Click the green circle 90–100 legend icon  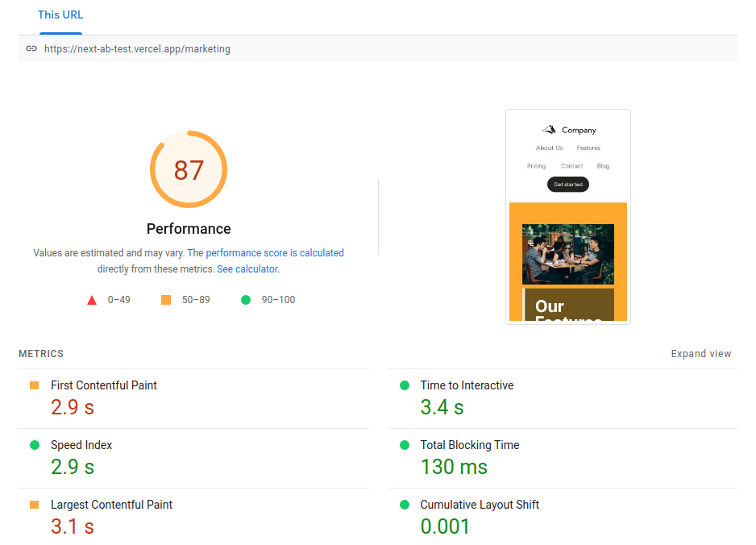[246, 300]
